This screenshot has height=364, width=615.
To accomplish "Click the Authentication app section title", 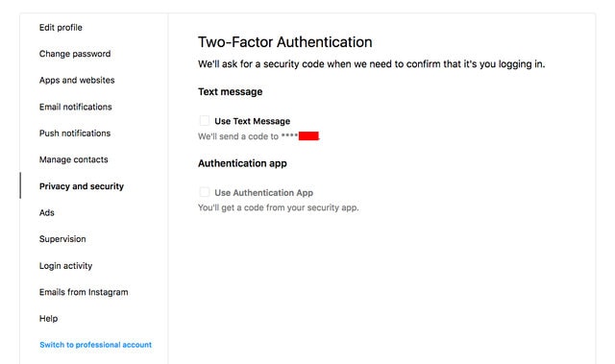I will point(242,163).
